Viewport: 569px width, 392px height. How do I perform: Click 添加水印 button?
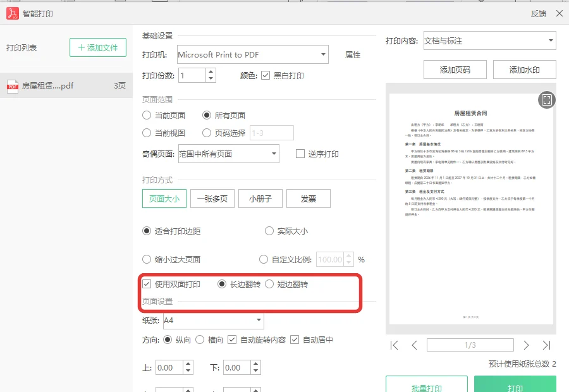524,70
